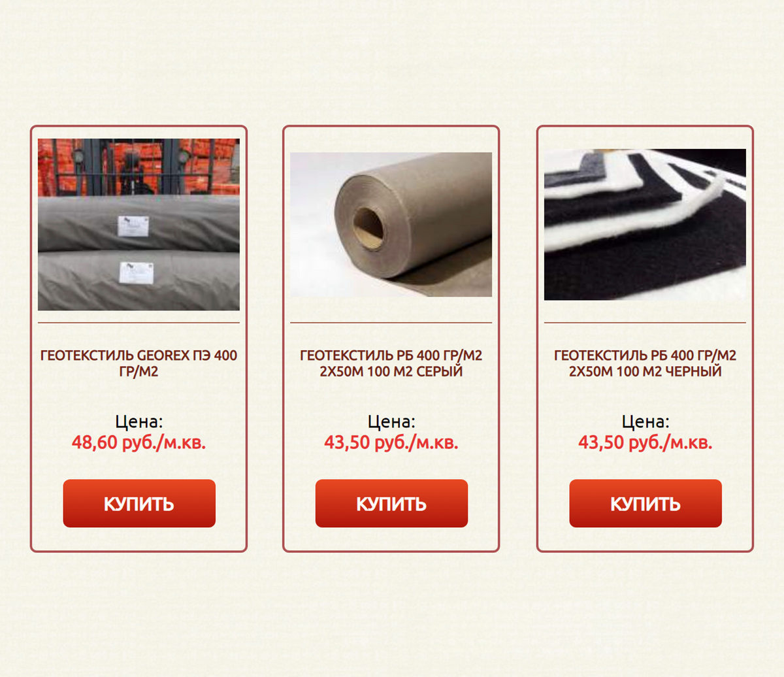Open the ГЕОТЕКСТИЛЬ РБ 400 СЕРЫЙ title link
This screenshot has width=784, height=677.
(x=391, y=363)
